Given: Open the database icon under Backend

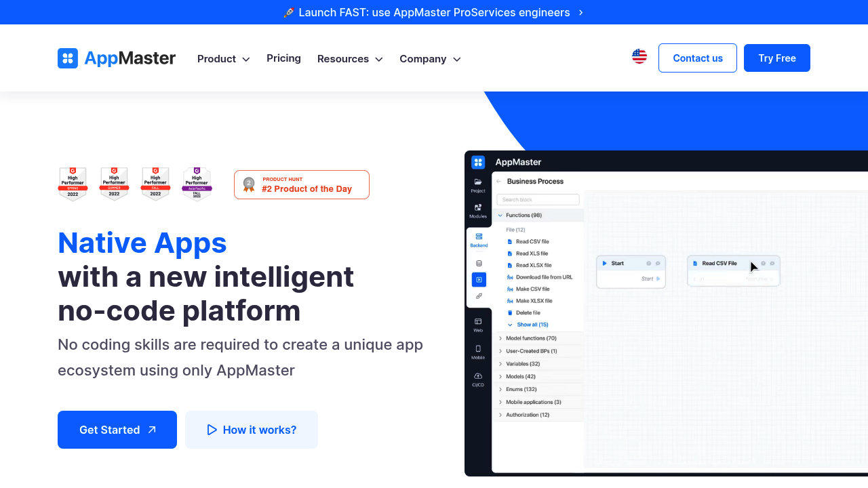Looking at the screenshot, I should (479, 264).
